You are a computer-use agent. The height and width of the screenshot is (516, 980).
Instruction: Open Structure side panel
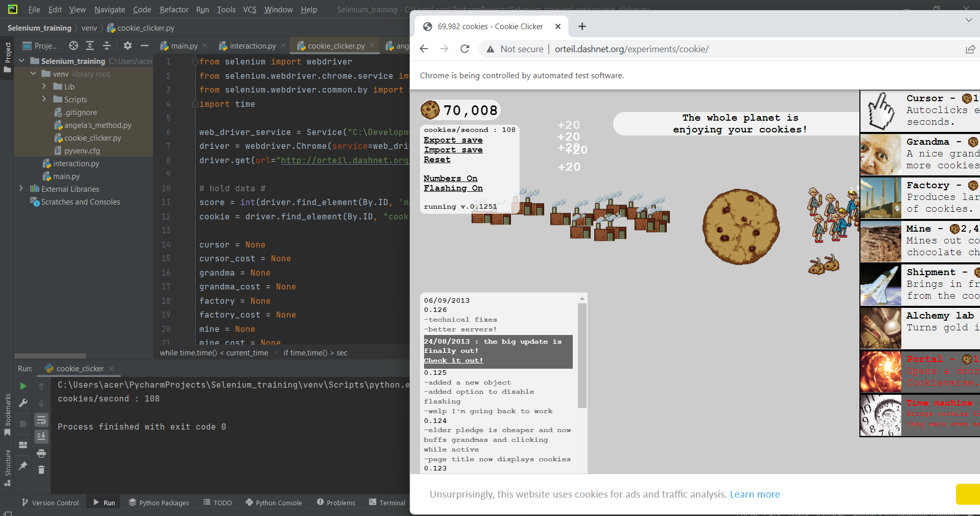click(x=7, y=468)
